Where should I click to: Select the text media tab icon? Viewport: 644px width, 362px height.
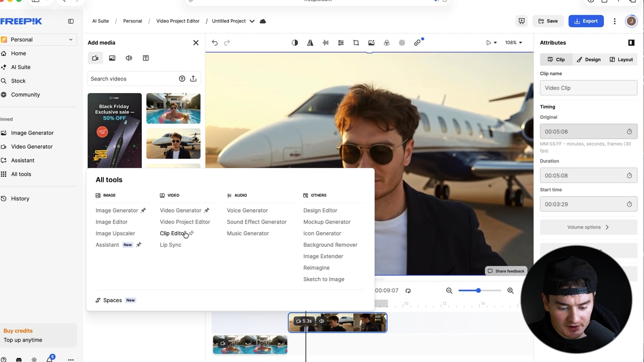(x=146, y=58)
